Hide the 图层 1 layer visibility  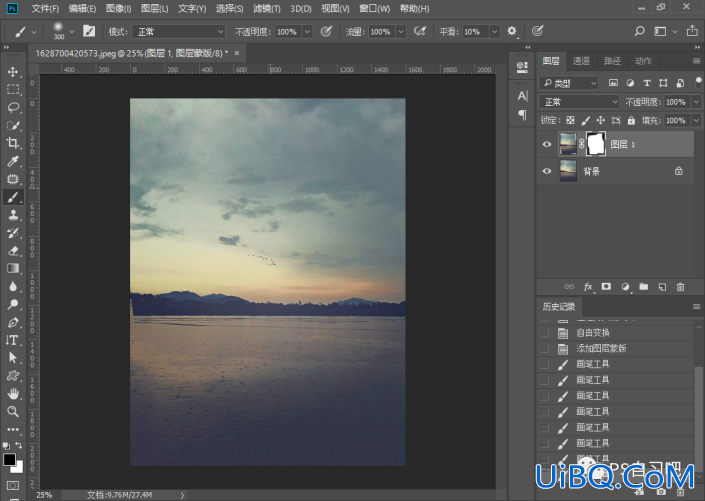[x=547, y=144]
